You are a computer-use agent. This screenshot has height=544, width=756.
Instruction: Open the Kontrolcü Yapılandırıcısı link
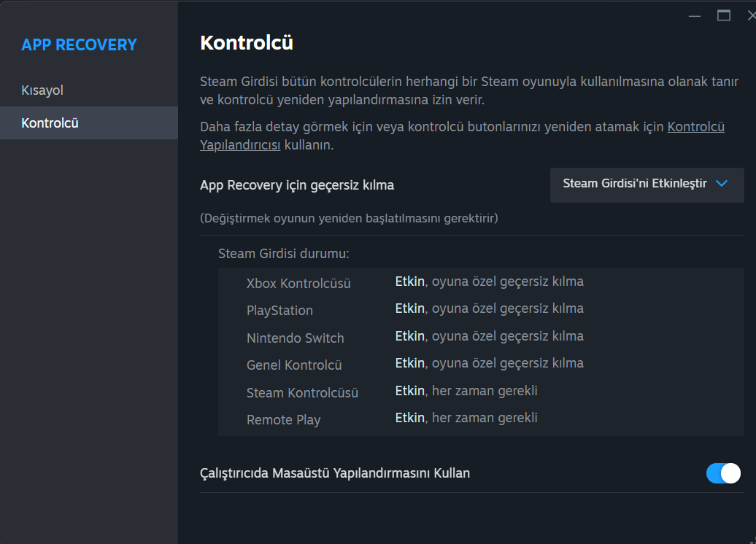point(695,127)
